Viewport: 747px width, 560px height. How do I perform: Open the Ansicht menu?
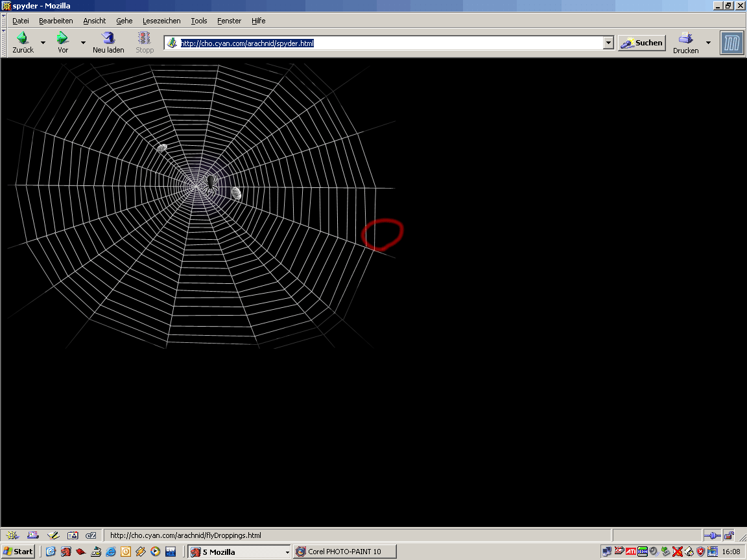(94, 21)
